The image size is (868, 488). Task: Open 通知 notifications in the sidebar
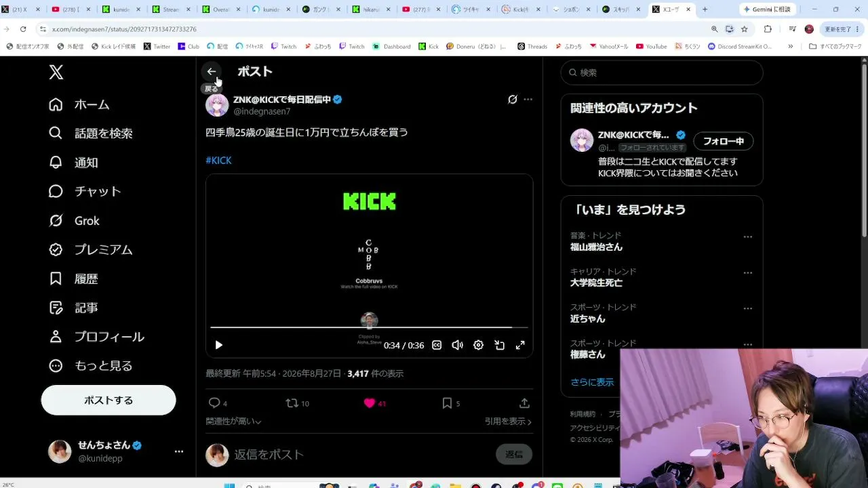pos(74,163)
